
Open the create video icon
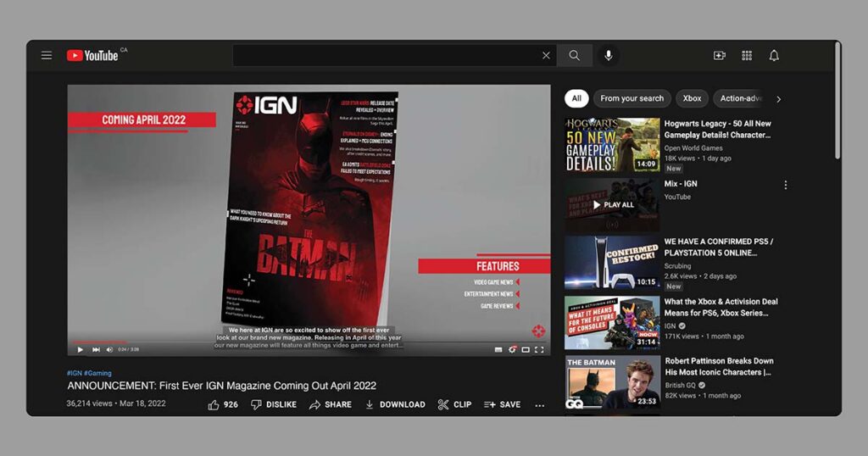coord(719,55)
